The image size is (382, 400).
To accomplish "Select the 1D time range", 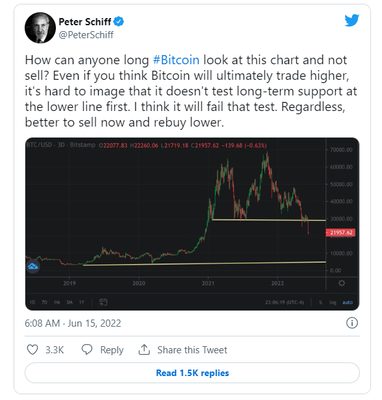I will point(32,302).
